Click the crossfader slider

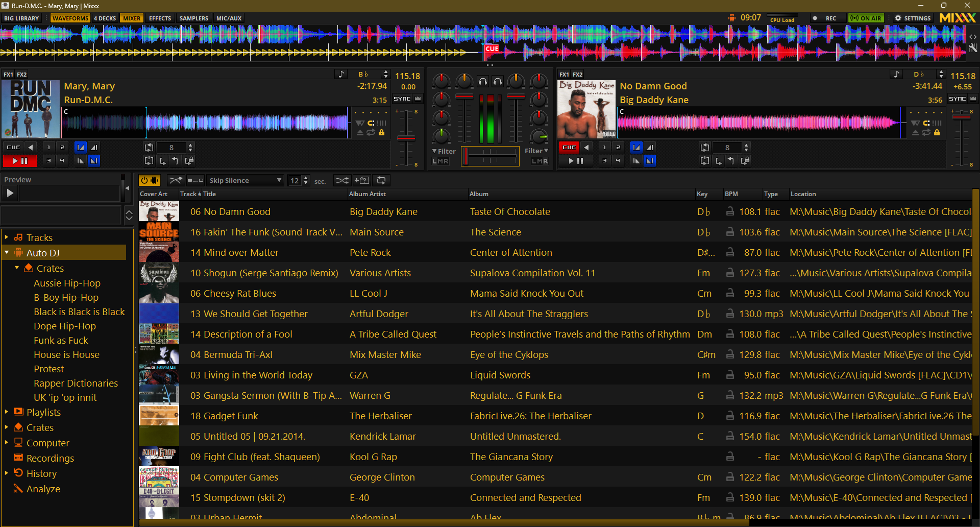[x=490, y=156]
